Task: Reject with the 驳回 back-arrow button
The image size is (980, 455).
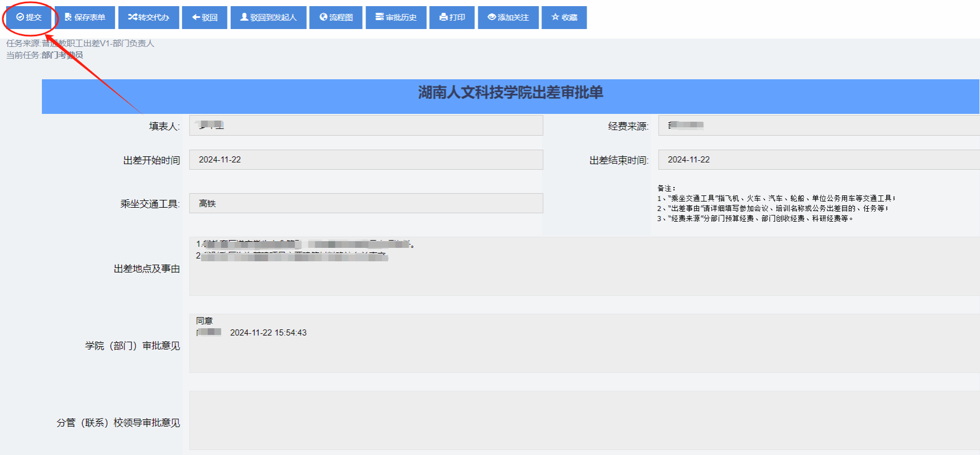Action: 205,17
